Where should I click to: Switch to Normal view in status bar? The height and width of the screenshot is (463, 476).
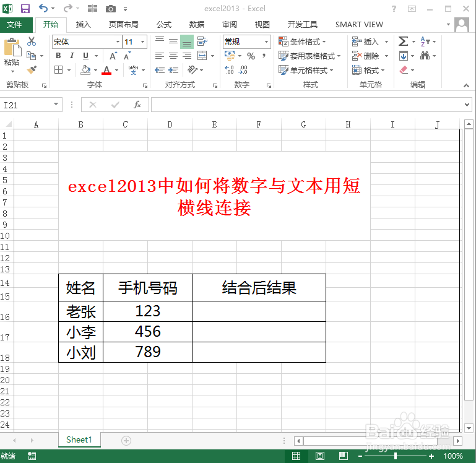click(x=296, y=456)
